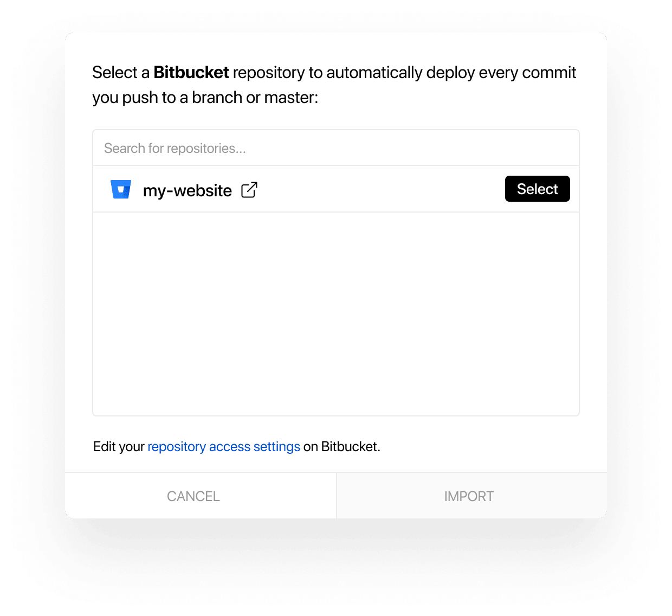Click empty space in the repository list

coord(336,313)
